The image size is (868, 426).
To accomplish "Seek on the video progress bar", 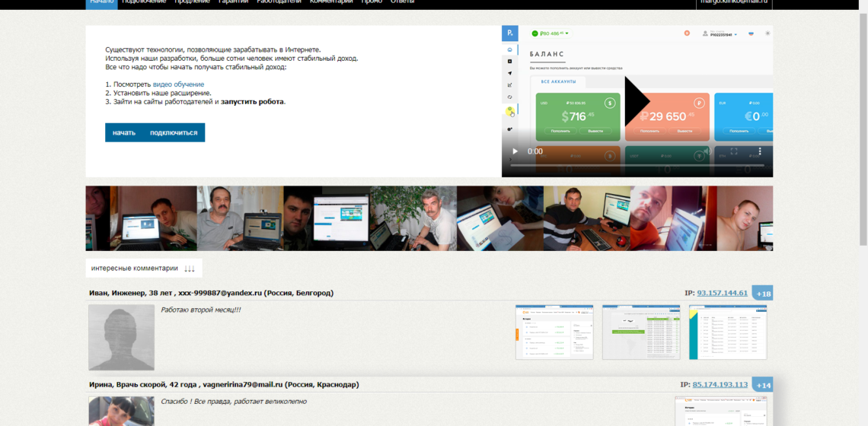I will (x=637, y=165).
